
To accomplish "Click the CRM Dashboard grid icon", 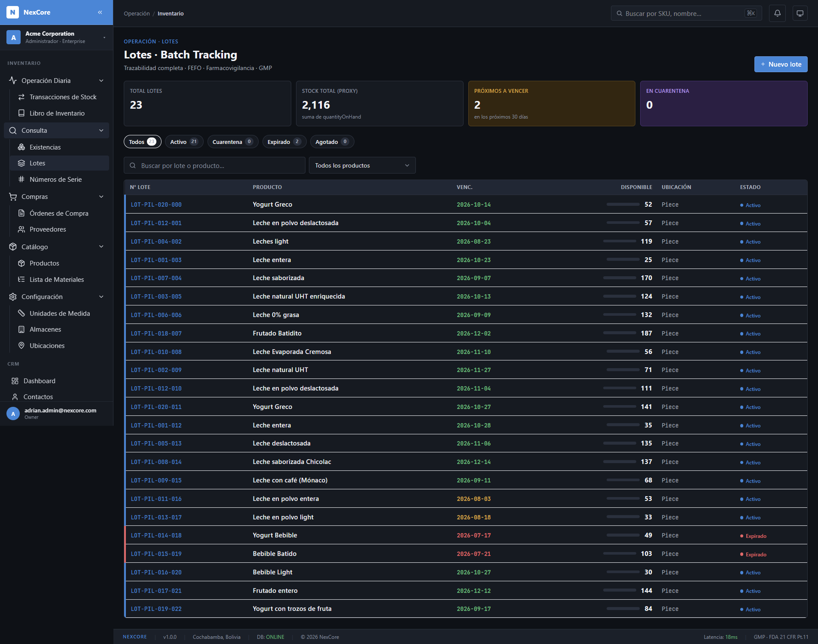I will [x=15, y=381].
